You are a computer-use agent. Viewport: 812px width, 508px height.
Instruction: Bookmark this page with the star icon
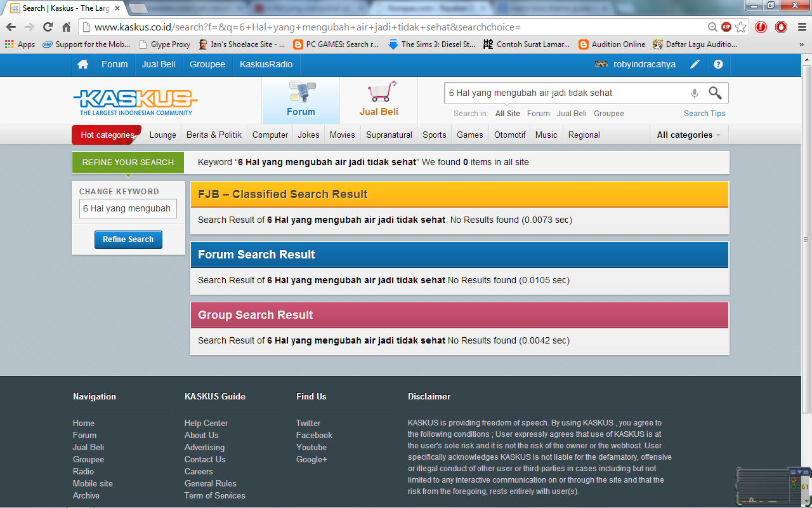(x=740, y=27)
